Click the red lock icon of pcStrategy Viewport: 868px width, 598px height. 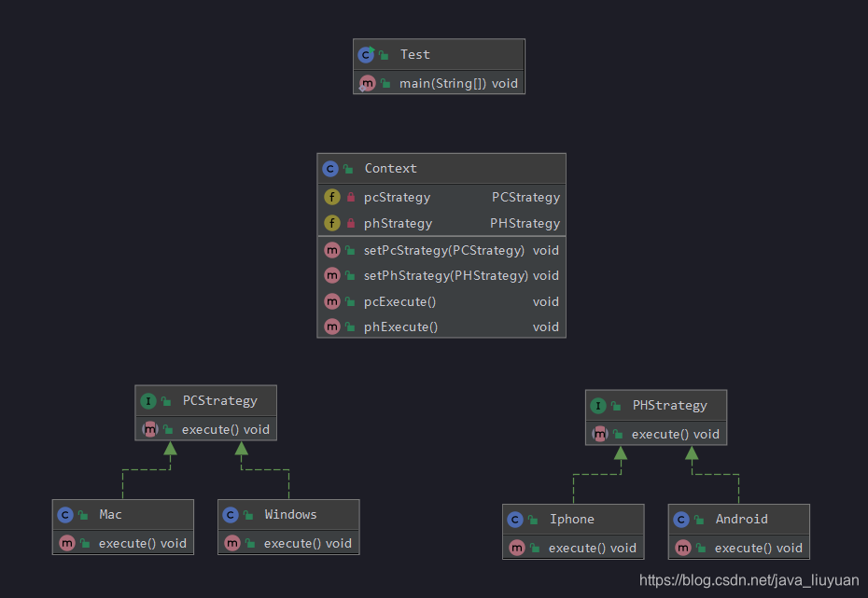350,197
